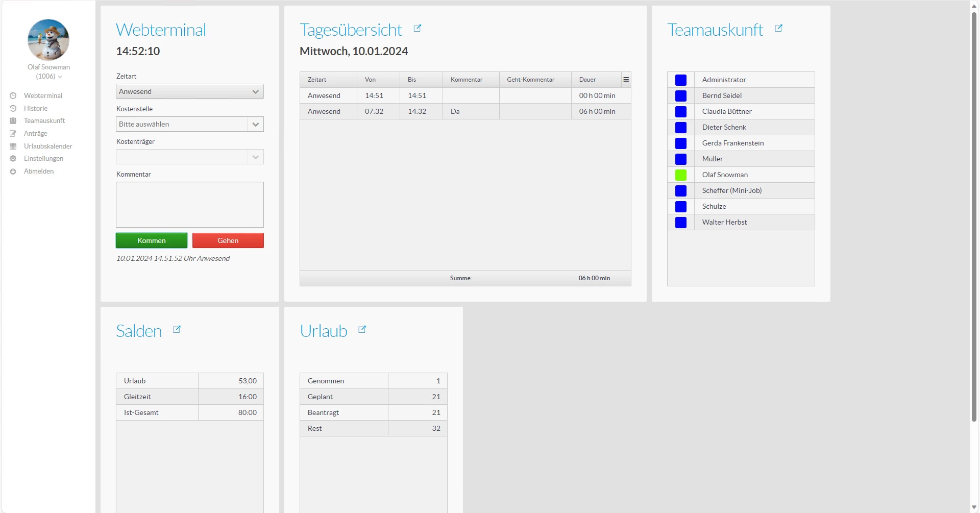Open the Kostenstelle dropdown

coord(255,125)
